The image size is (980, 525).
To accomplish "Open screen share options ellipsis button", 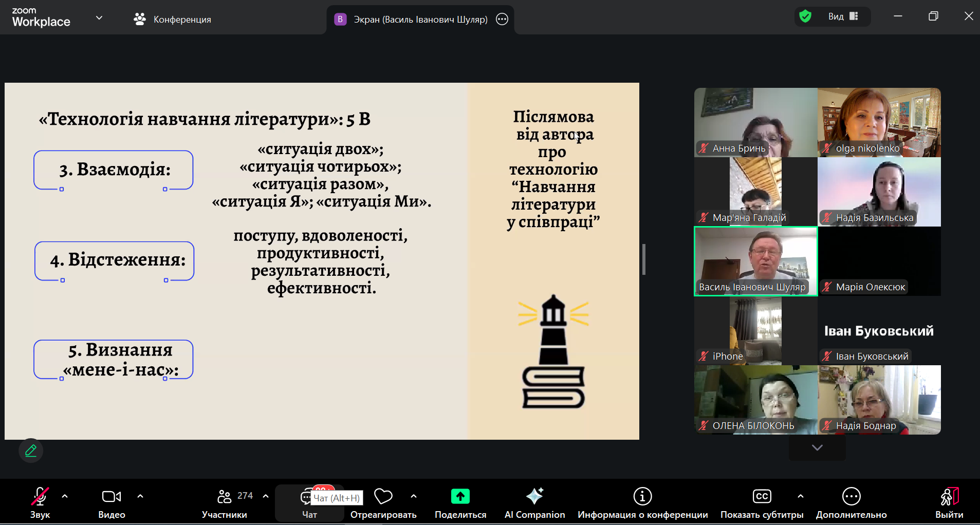I will click(x=502, y=20).
